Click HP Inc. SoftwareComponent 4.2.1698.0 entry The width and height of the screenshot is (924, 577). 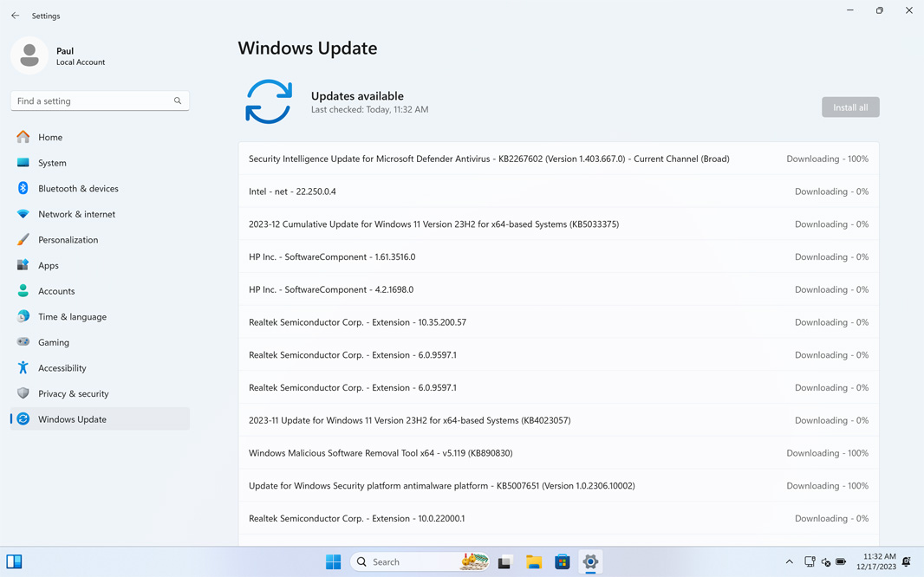point(558,289)
